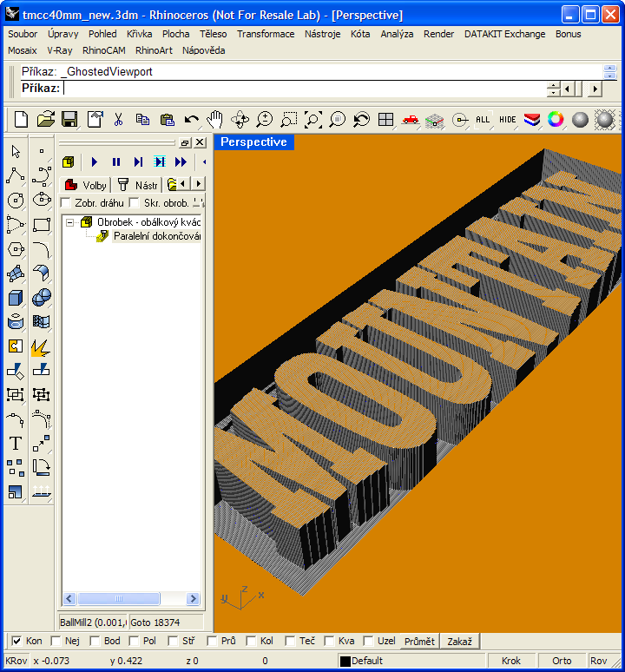Open the Soubor menu
This screenshot has width=625, height=672.
pos(23,34)
